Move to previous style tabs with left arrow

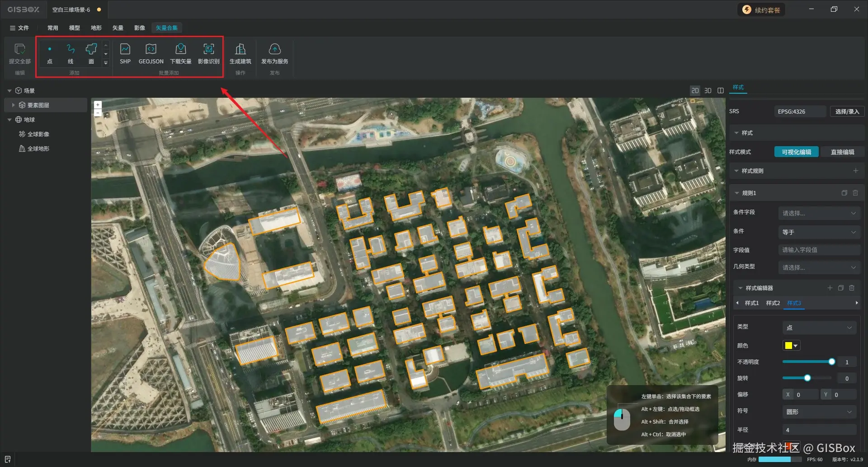tap(737, 303)
